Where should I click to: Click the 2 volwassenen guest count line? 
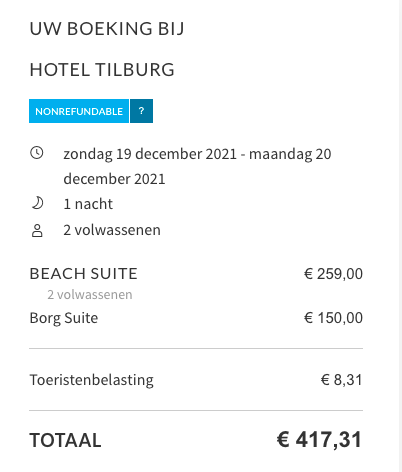(x=112, y=230)
